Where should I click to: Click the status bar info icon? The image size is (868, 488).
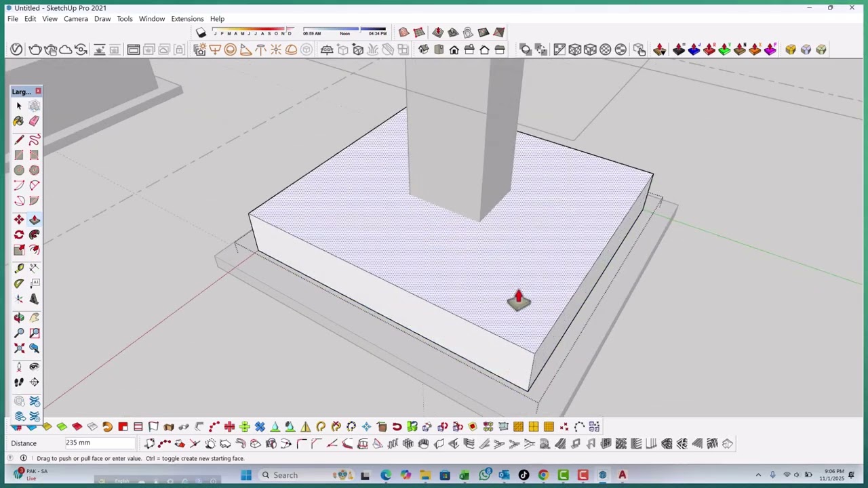(23, 458)
